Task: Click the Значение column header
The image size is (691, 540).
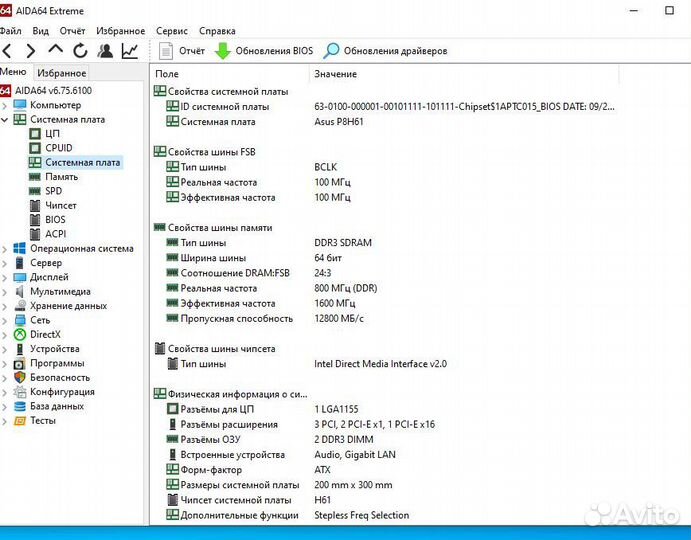Action: [x=335, y=74]
